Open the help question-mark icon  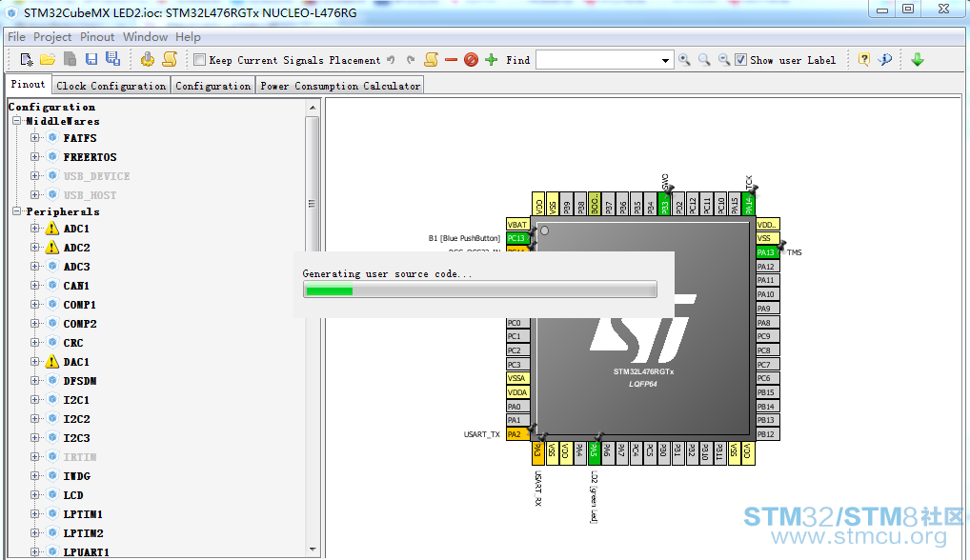click(864, 59)
